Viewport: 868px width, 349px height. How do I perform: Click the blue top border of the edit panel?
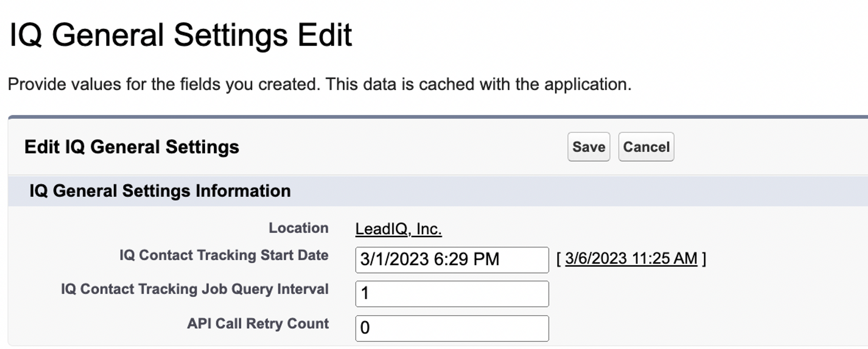[434, 117]
